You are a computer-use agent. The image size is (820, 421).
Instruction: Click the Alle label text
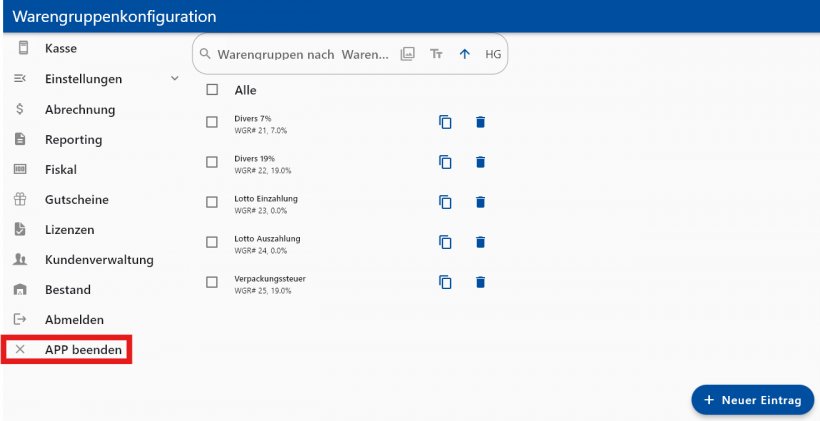click(245, 90)
